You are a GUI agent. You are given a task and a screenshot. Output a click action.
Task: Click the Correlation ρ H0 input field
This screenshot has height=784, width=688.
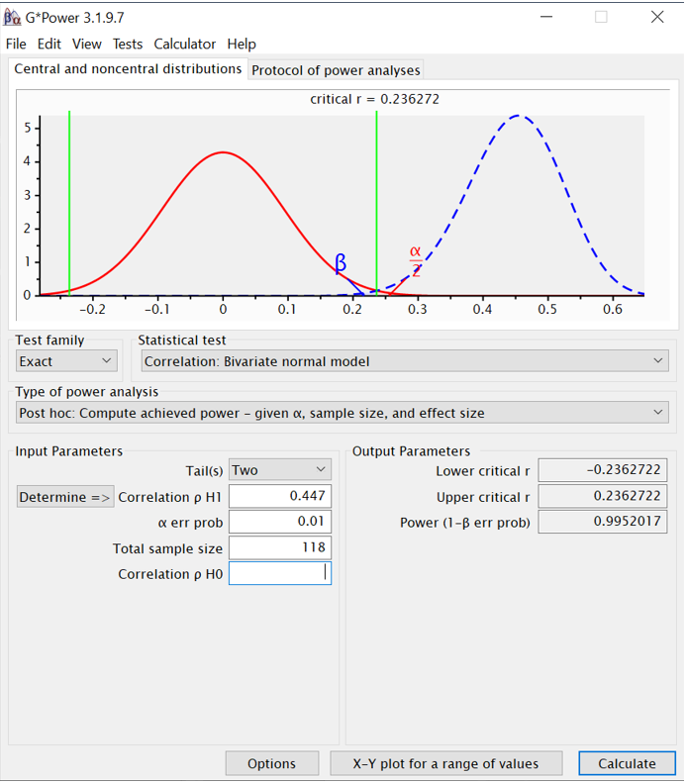pyautogui.click(x=279, y=574)
